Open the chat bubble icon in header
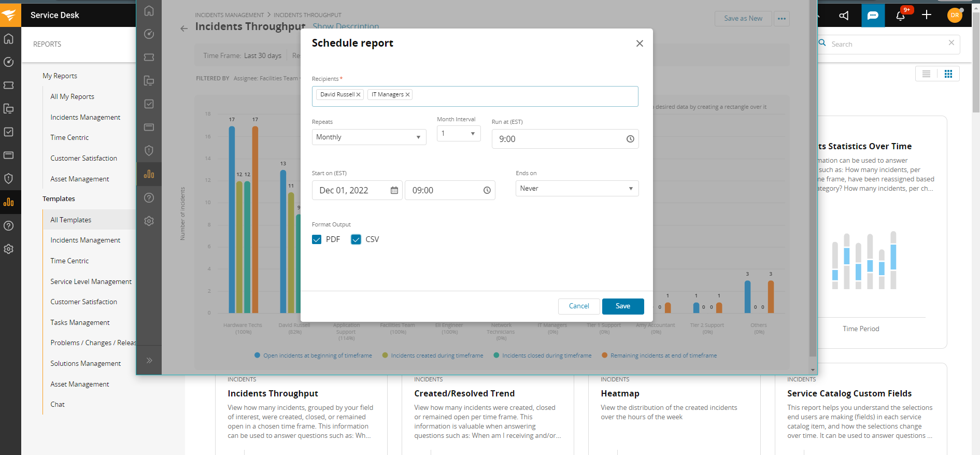980x455 pixels. click(873, 16)
